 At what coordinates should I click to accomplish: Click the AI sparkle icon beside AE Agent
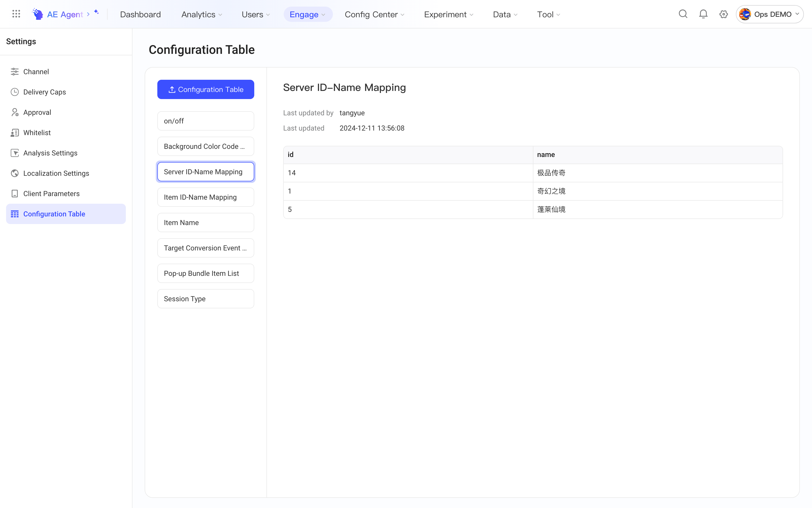(96, 12)
